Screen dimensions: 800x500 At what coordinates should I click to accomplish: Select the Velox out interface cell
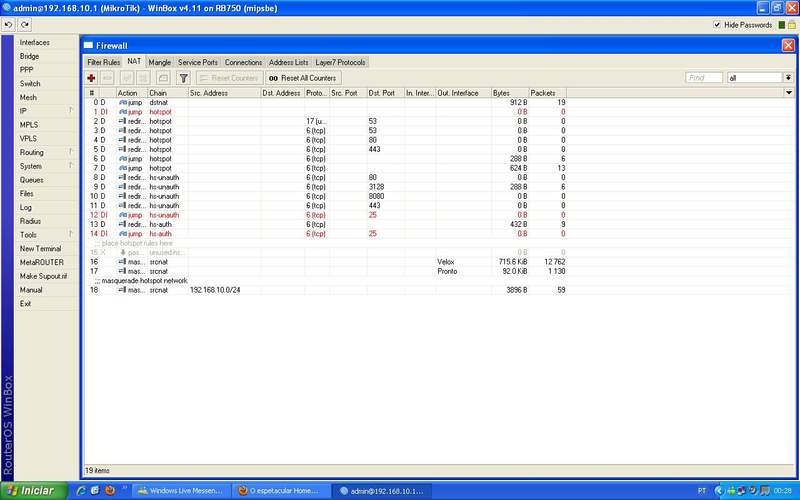445,262
